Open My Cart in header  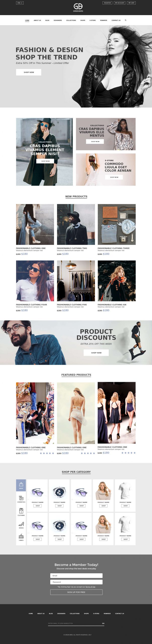[x=131, y=3]
